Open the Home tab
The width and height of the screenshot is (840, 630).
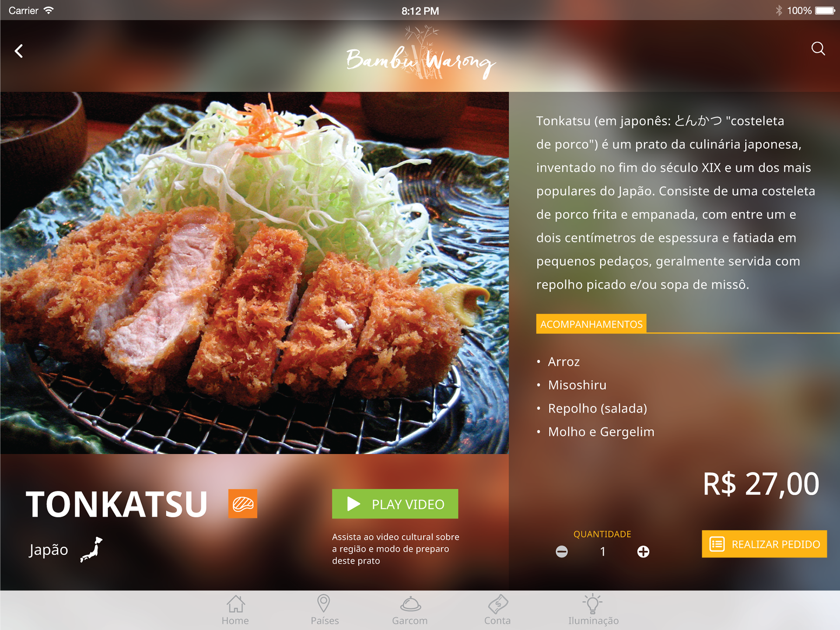click(x=235, y=610)
